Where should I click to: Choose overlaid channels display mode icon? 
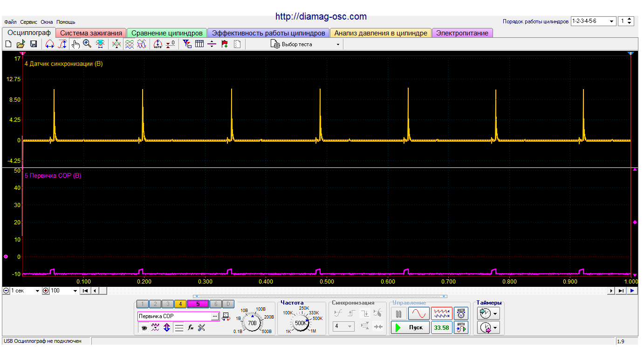[117, 44]
